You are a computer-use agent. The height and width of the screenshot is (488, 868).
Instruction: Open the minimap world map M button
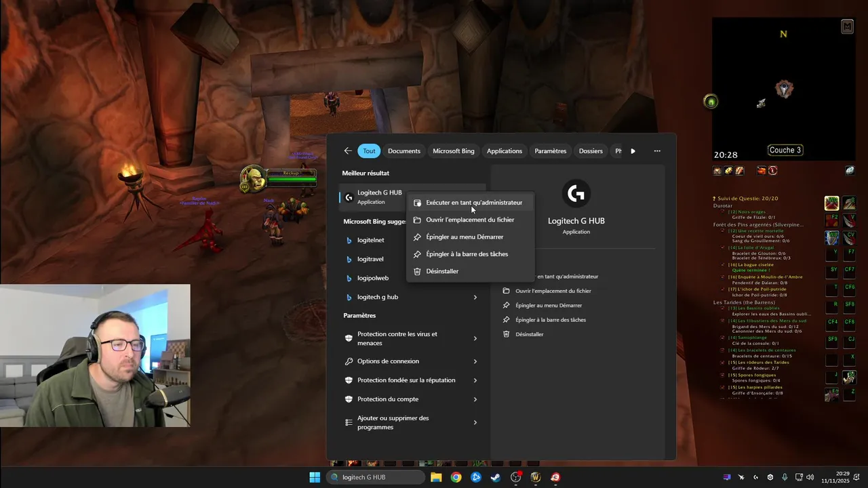(x=847, y=27)
